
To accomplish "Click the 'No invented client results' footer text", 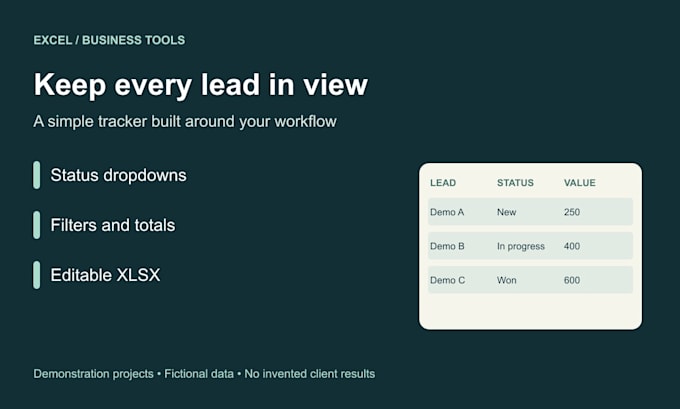I will pyautogui.click(x=310, y=374).
